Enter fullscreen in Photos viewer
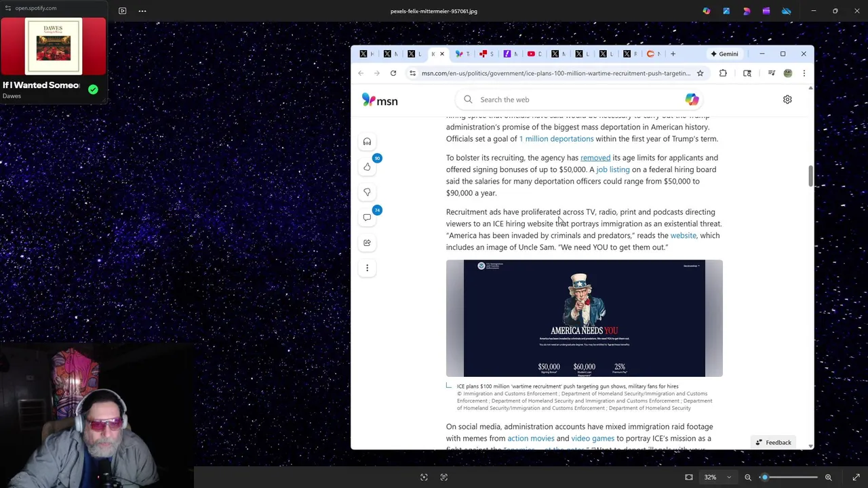The image size is (868, 488). pyautogui.click(x=856, y=477)
